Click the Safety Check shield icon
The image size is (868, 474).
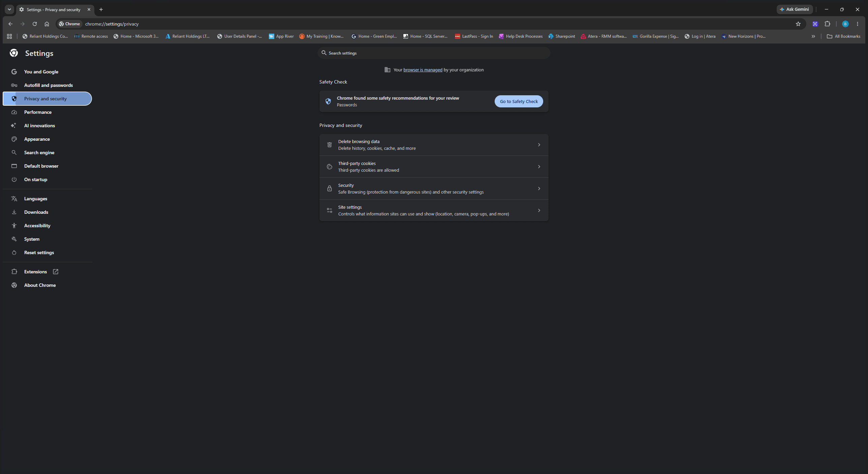point(328,101)
